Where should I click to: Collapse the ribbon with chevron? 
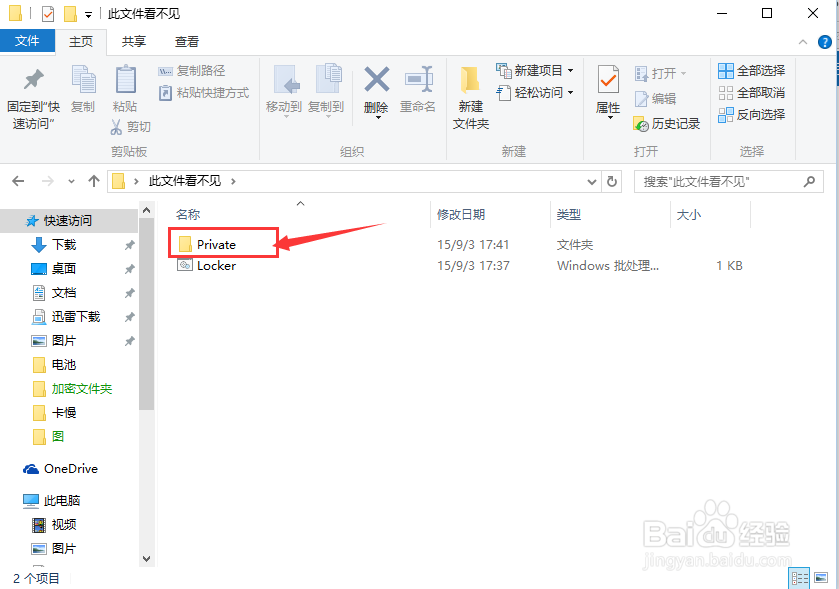pos(803,42)
